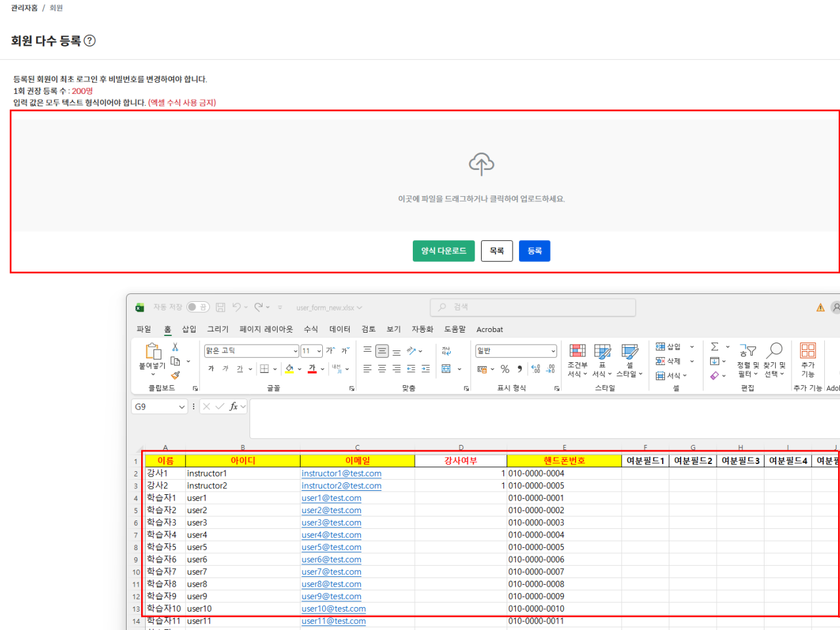Expand the AutoSum Σ dropdown arrow
Viewport: 840px width, 630px height.
click(x=728, y=346)
